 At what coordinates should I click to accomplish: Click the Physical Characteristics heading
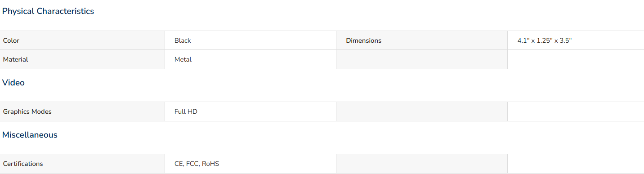[x=48, y=11]
